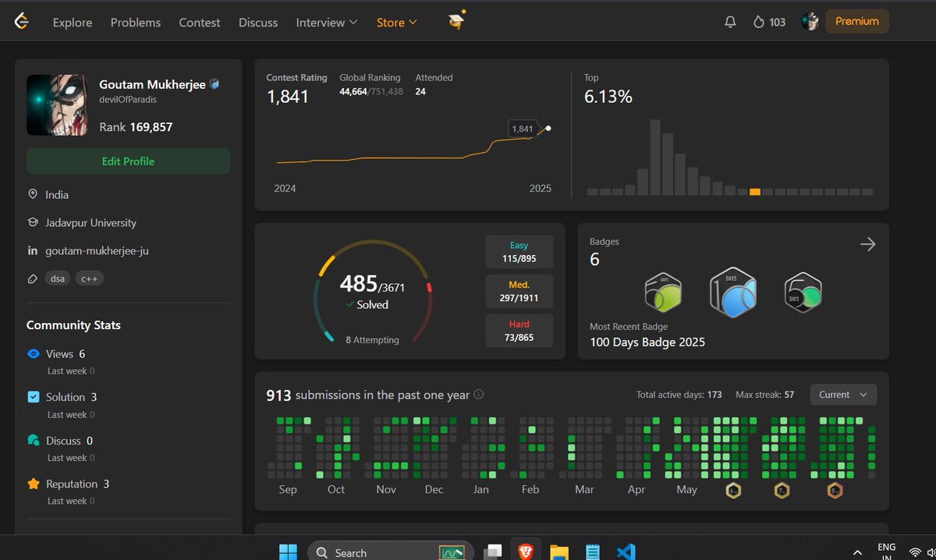Click the Goutam Mukherjee name text

coord(152,84)
